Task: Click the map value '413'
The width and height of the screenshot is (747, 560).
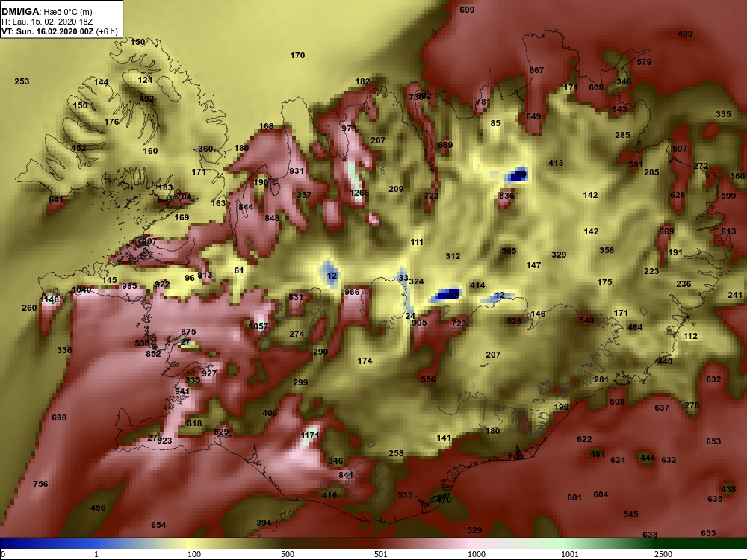Action: pyautogui.click(x=556, y=163)
